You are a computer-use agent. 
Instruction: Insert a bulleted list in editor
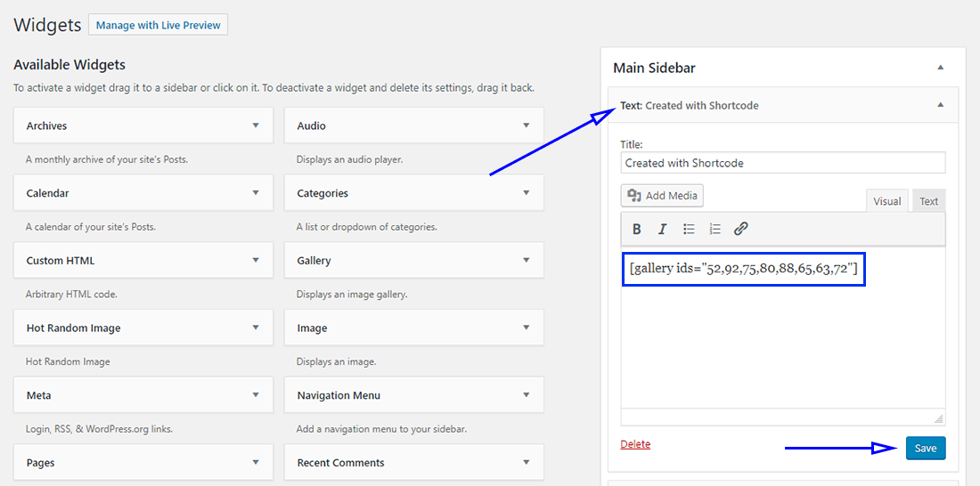click(x=689, y=229)
